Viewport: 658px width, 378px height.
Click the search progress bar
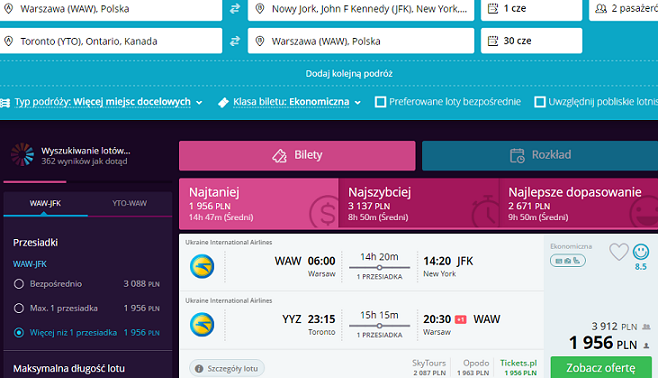(x=88, y=182)
